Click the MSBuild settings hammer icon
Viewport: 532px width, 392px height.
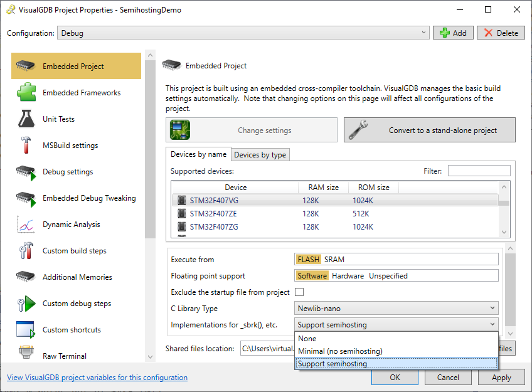[26, 145]
